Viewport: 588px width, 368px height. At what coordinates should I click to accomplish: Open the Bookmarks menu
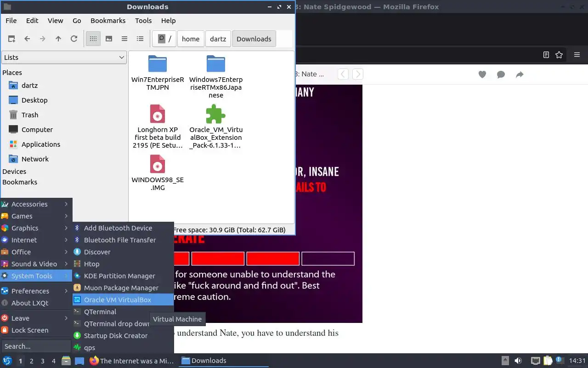[x=108, y=21]
